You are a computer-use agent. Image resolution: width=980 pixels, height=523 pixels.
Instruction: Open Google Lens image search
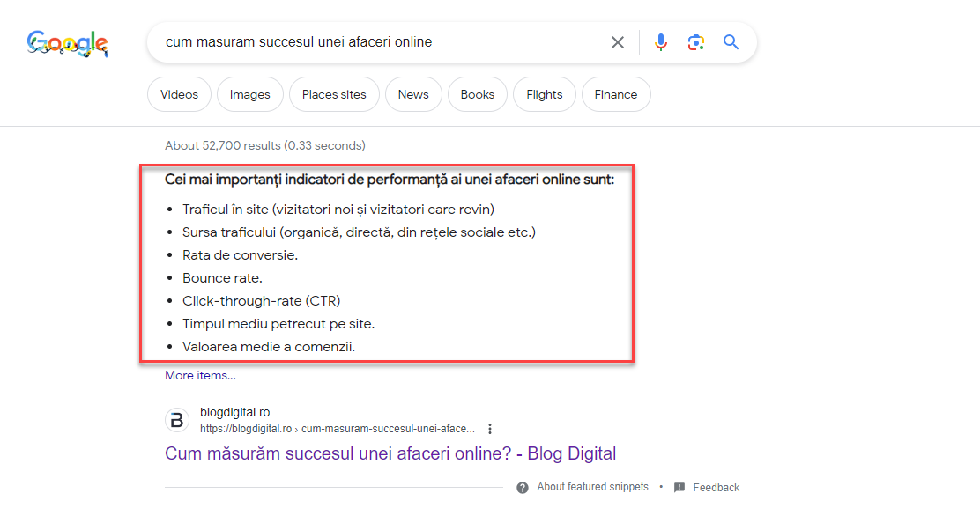696,41
